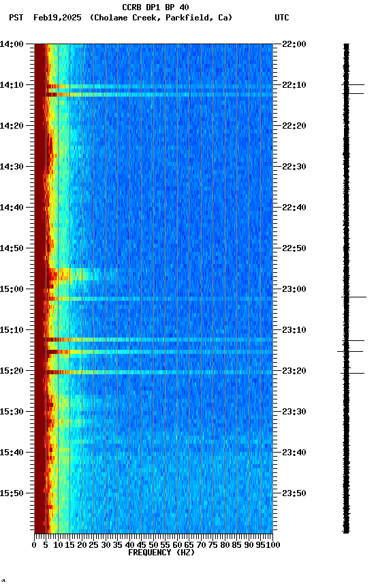
Task: Click the "50" frequency axis label
Action: pos(153,545)
